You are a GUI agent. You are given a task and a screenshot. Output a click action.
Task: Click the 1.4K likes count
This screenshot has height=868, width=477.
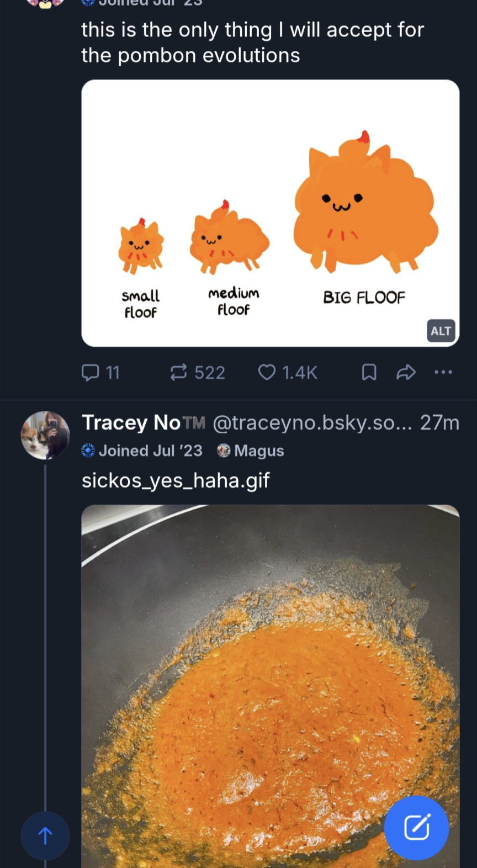299,373
